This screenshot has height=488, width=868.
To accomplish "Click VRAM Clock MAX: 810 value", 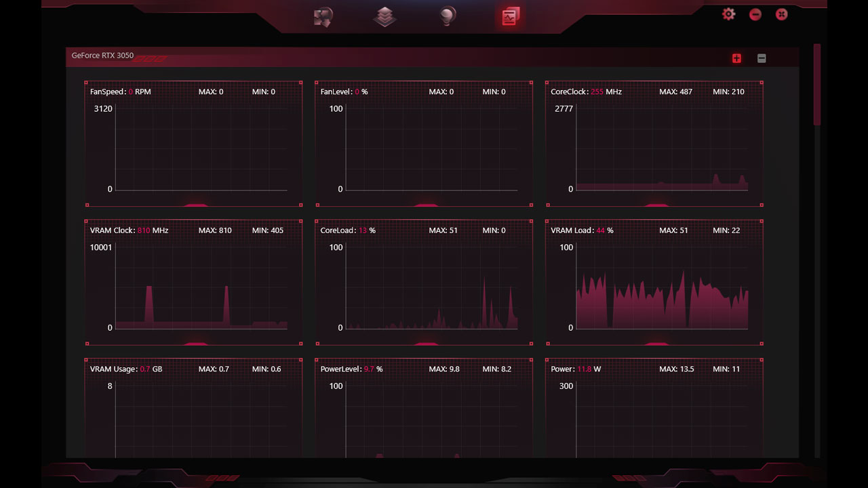I will pos(215,230).
